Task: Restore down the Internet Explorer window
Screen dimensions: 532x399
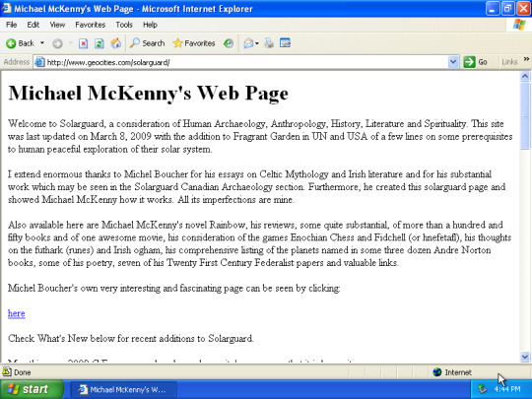Action: (507, 9)
